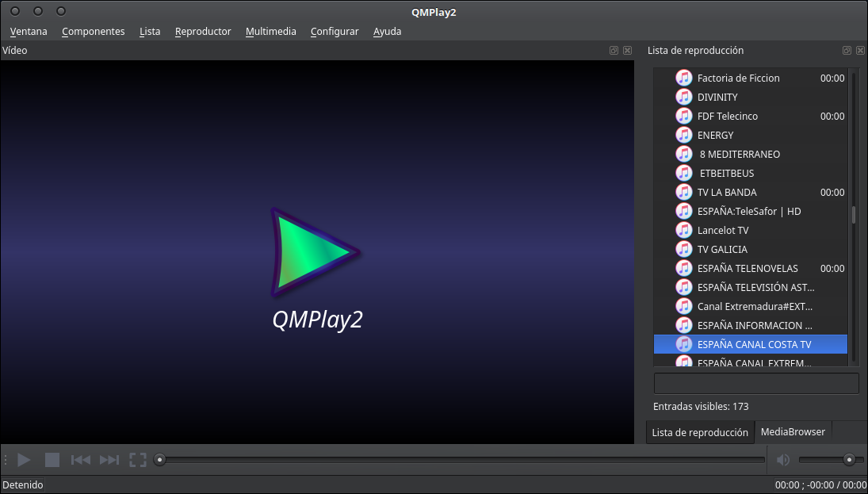Click the ESPAÑA CANAL COSTA TV icon
868x494 pixels.
(684, 344)
